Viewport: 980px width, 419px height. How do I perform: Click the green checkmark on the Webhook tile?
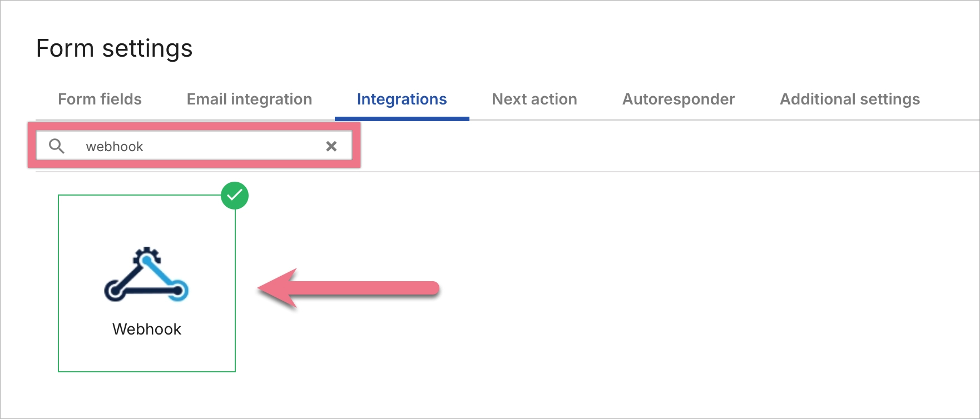click(235, 195)
